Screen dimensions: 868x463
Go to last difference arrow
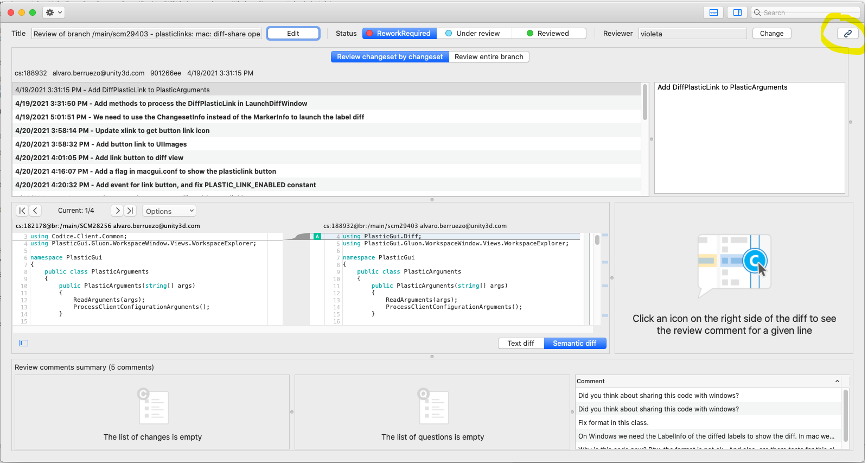[x=130, y=211]
